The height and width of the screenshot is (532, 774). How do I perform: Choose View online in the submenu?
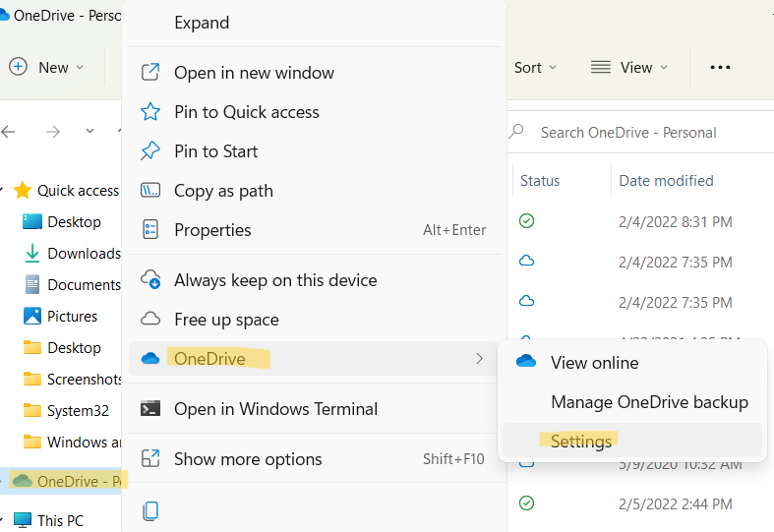pyautogui.click(x=631, y=363)
